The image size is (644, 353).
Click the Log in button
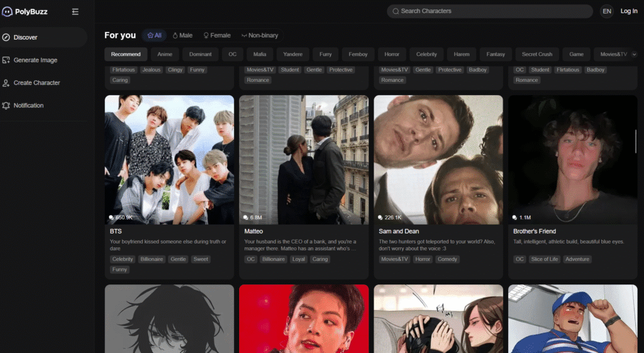[629, 11]
